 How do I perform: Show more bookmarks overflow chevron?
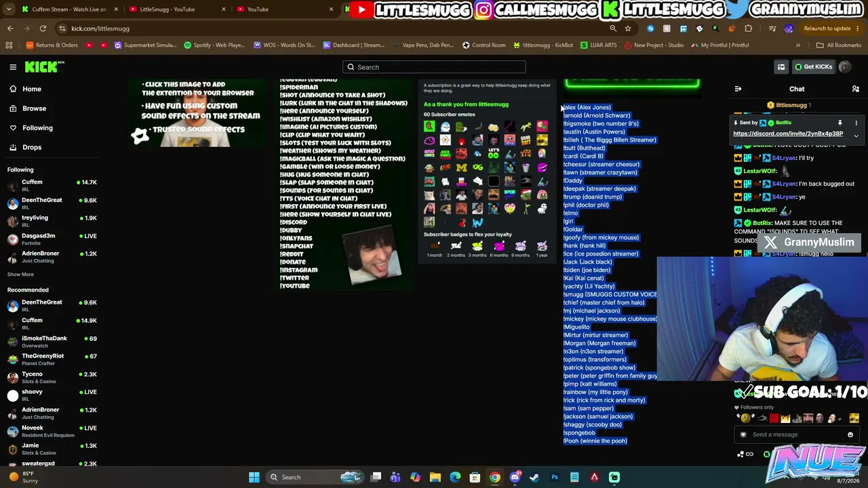(798, 45)
